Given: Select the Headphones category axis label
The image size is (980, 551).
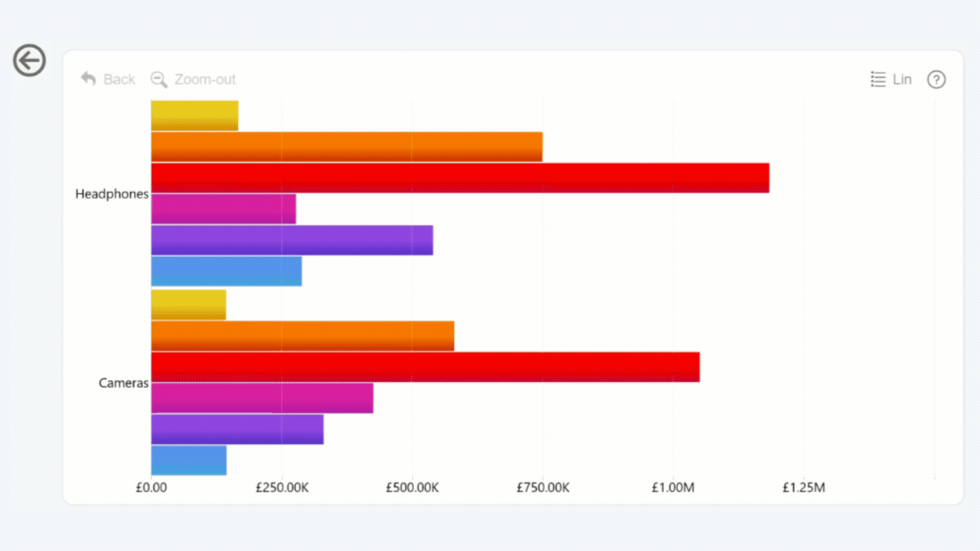Looking at the screenshot, I should coord(112,194).
